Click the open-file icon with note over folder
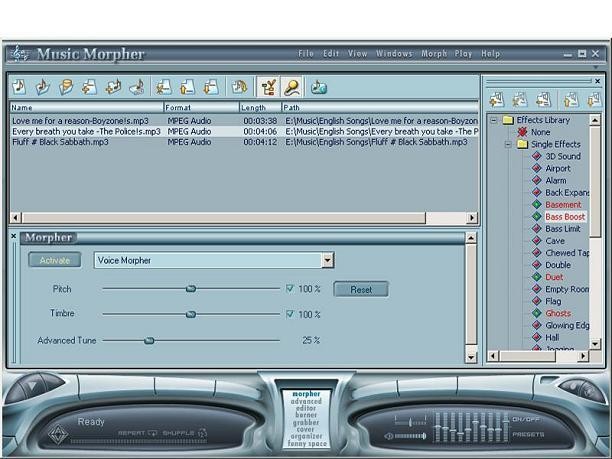The image size is (612, 459). (43, 87)
